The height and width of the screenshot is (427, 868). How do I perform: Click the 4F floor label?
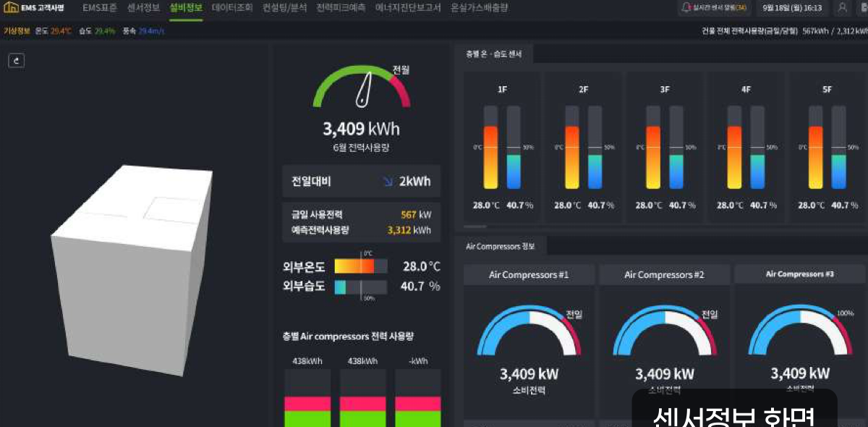(746, 90)
